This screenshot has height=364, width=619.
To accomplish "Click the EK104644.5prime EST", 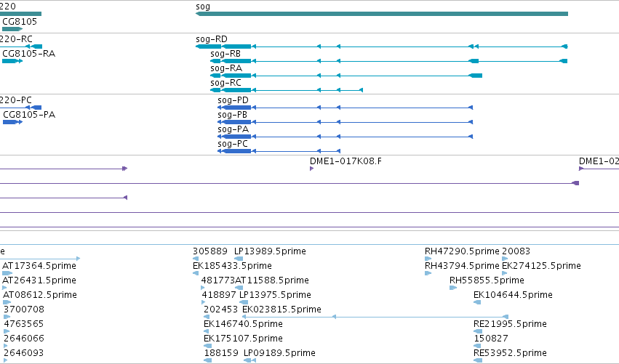I will [477, 302].
